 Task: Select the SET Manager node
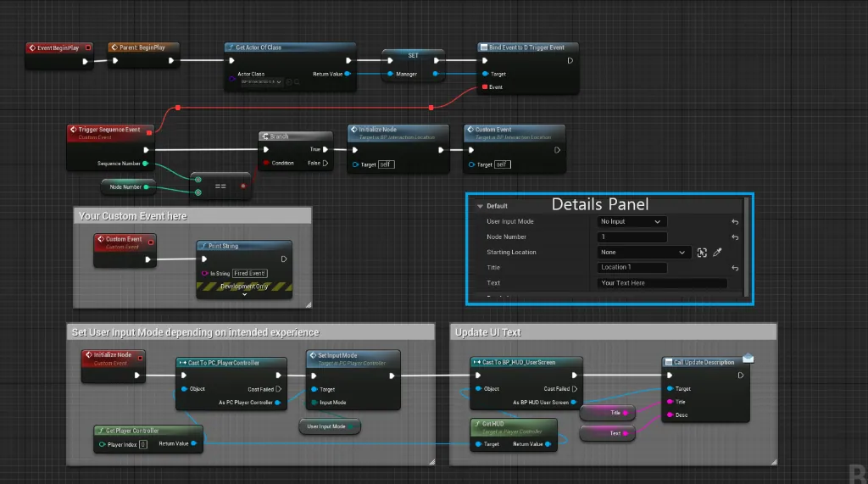pyautogui.click(x=413, y=64)
